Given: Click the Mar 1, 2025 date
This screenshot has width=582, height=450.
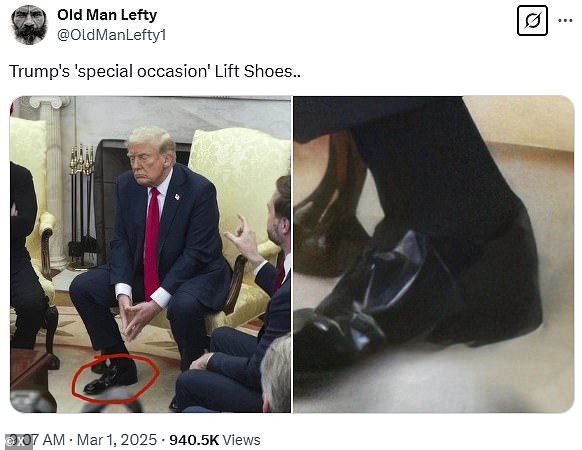Looking at the screenshot, I should tap(117, 440).
